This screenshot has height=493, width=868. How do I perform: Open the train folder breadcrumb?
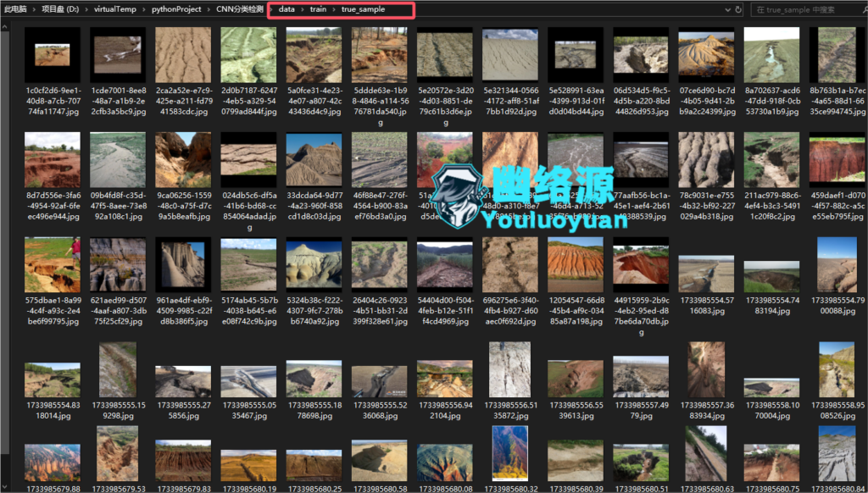click(319, 9)
